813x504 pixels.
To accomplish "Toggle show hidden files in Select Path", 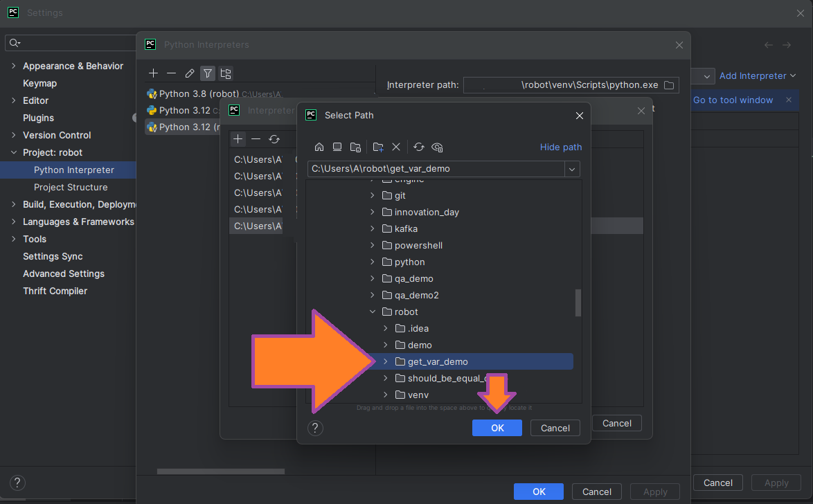I will coord(437,147).
